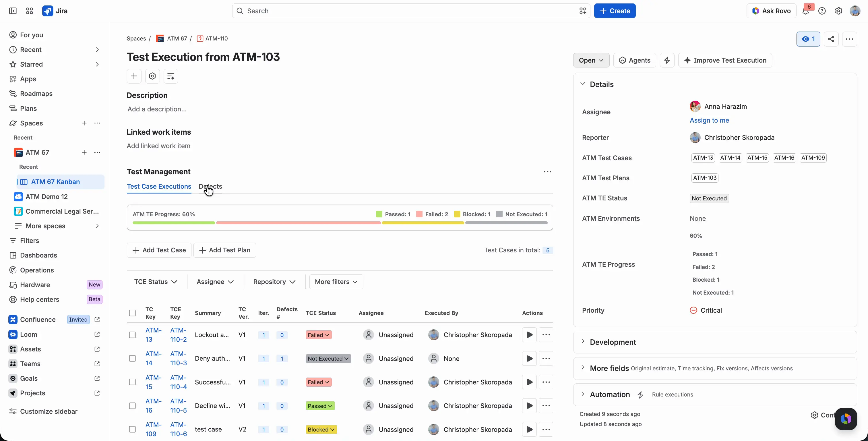Check the select-all checkbox in table header
Screen dimensions: 868x441
(x=132, y=313)
